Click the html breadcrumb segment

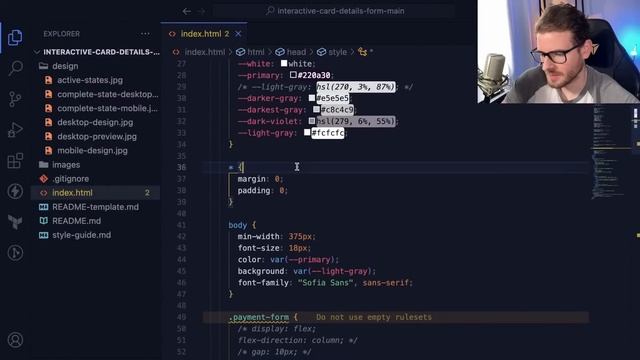coord(251,52)
